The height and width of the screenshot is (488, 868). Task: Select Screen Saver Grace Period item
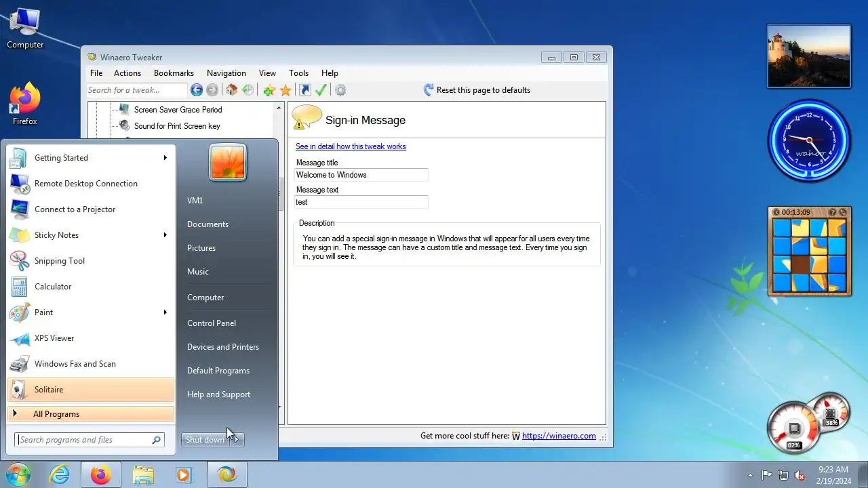click(x=178, y=110)
